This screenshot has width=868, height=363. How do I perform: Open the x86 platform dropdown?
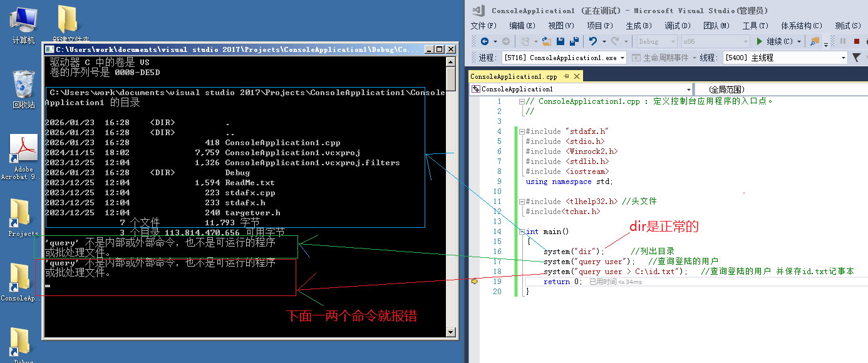pyautogui.click(x=715, y=41)
